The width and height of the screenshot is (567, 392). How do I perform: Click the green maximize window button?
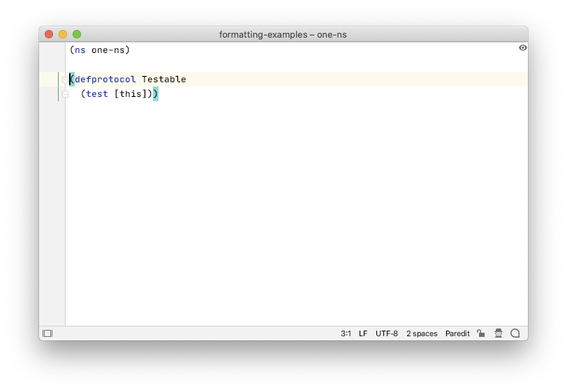(x=77, y=34)
